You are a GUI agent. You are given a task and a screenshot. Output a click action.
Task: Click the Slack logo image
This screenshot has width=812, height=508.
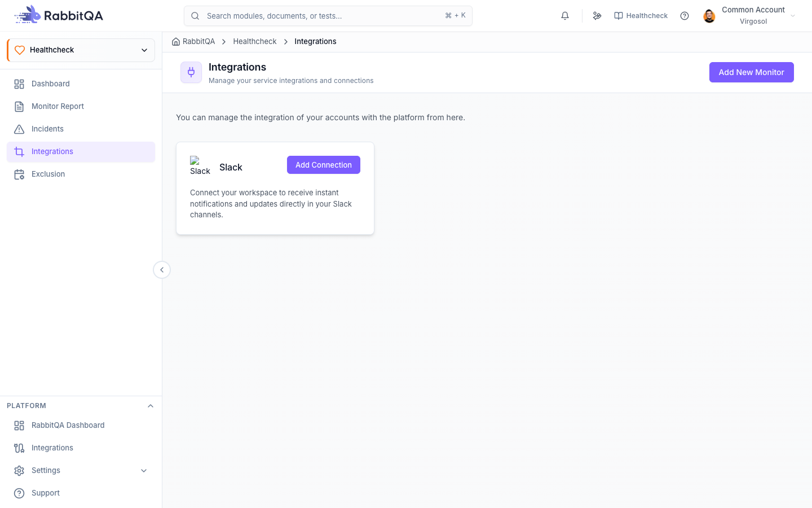(200, 166)
